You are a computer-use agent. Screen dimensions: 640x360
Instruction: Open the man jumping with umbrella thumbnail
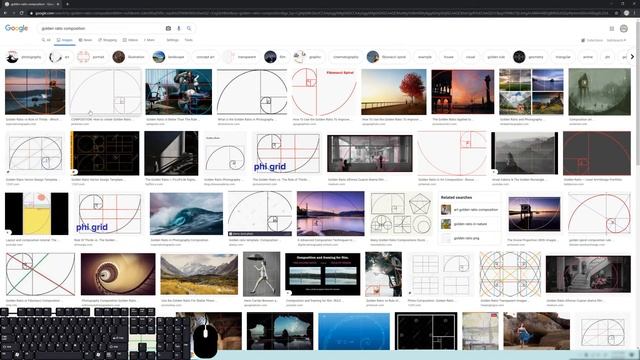[x=262, y=274]
